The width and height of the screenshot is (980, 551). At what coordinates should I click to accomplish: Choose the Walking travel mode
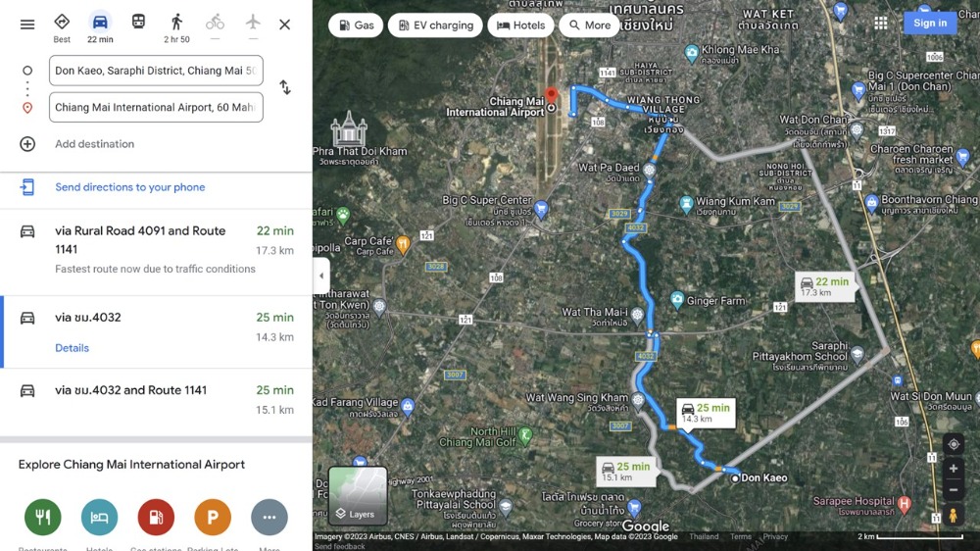click(176, 27)
